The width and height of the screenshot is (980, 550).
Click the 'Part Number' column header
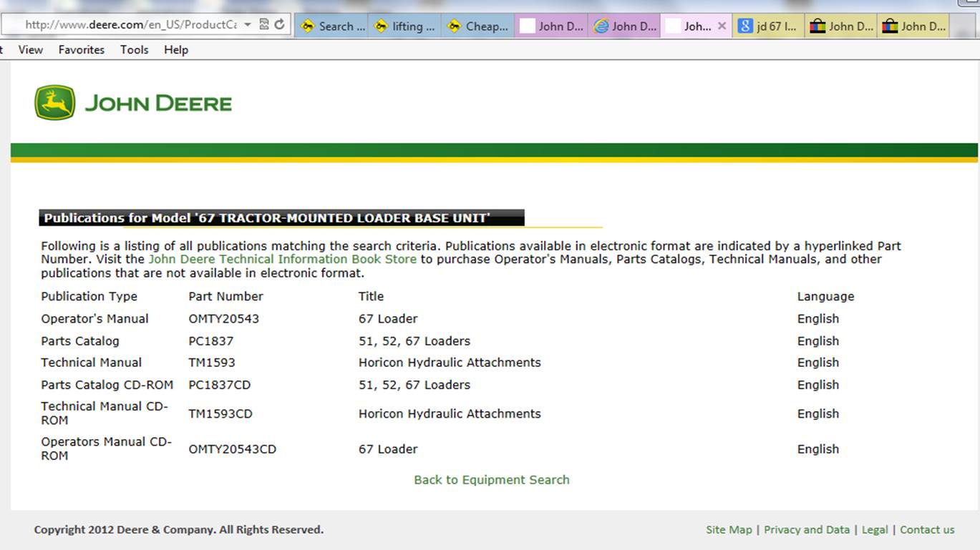tap(226, 297)
